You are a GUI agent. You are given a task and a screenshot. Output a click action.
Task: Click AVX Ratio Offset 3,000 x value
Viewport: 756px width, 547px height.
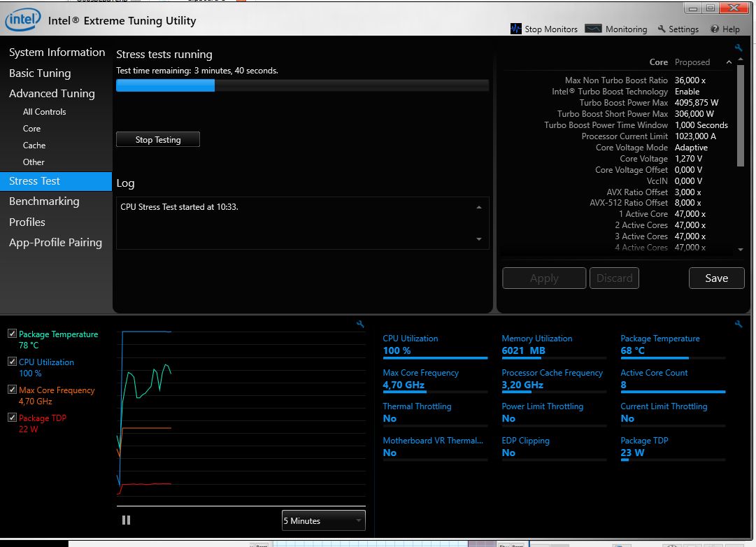[688, 192]
